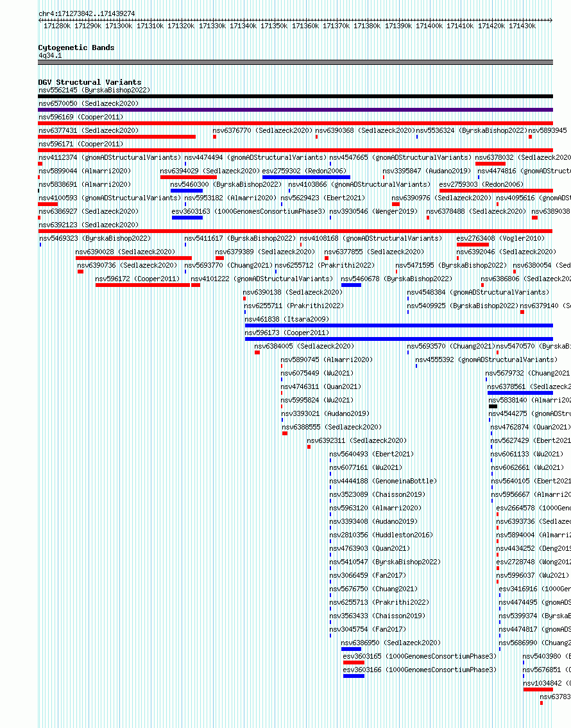The height and width of the screenshot is (728, 571).
Task: Click the nsv596169 (Cooper2011) label
Action: click(81, 117)
